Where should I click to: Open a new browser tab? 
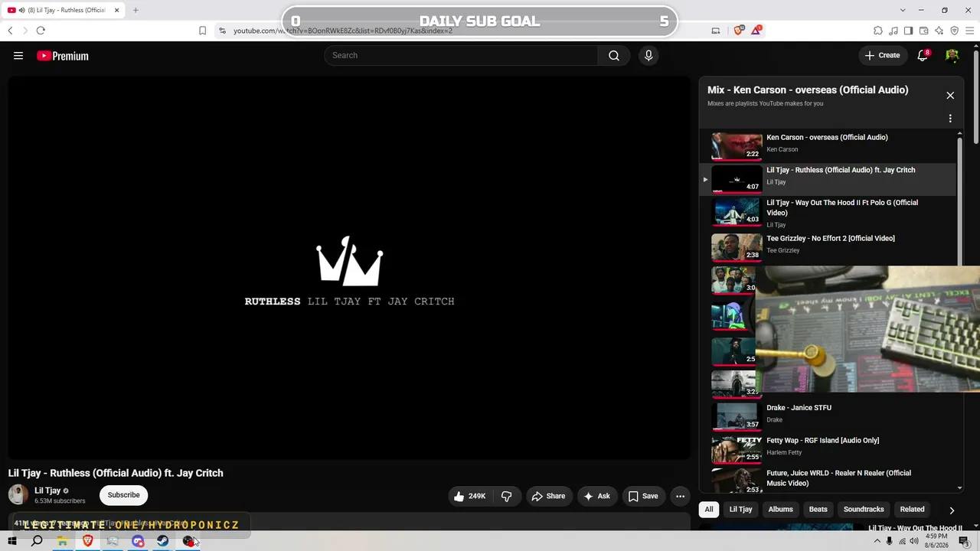[136, 10]
